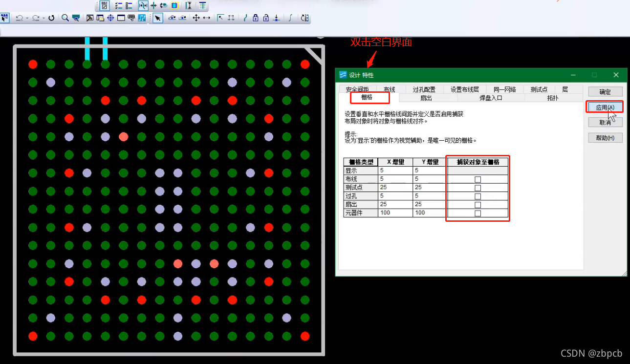Image resolution: width=630 pixels, height=364 pixels.
Task: Click the blue routing view icon
Action: click(142, 18)
